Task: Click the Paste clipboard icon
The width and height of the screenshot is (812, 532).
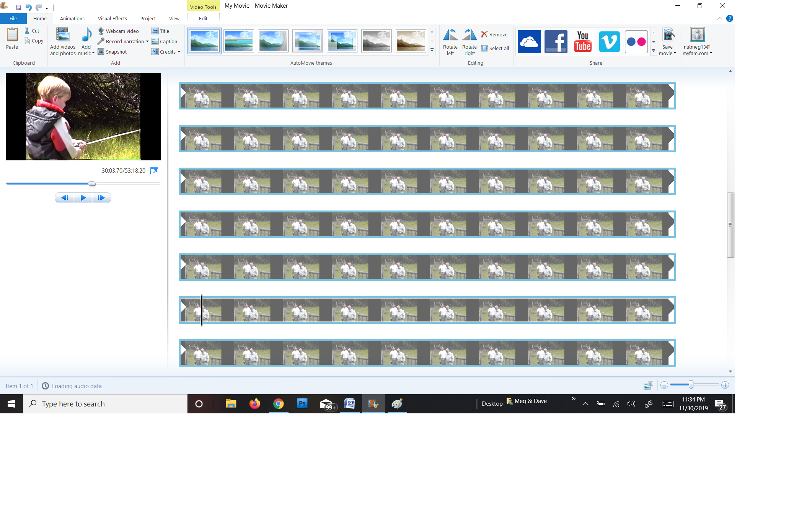Action: (12, 35)
